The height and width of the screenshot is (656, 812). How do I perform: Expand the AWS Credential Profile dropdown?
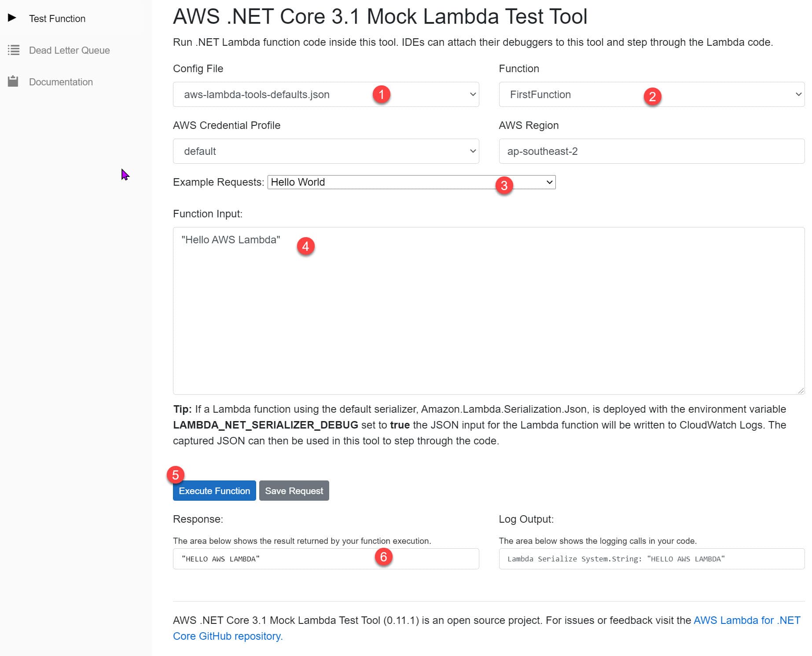point(326,151)
